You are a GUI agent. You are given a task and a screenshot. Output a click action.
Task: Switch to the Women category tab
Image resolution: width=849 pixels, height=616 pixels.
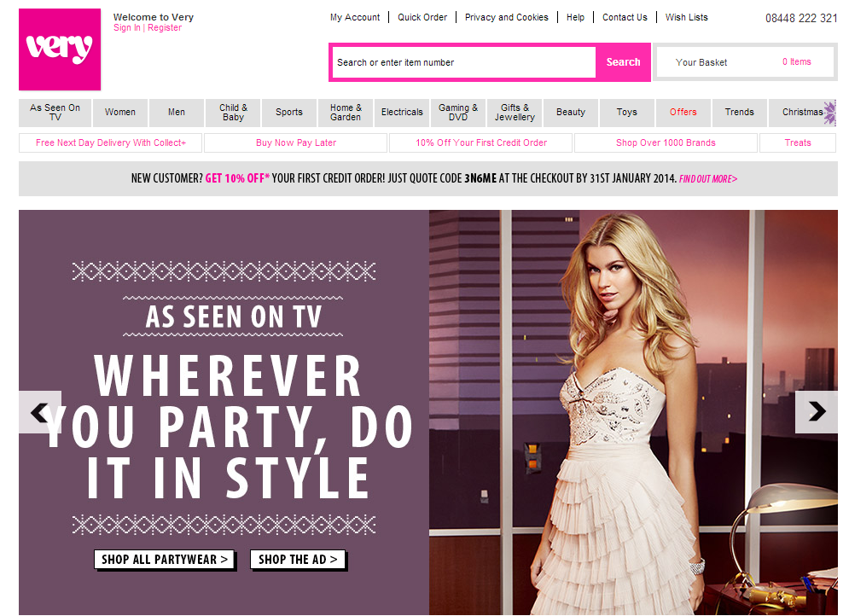click(119, 112)
